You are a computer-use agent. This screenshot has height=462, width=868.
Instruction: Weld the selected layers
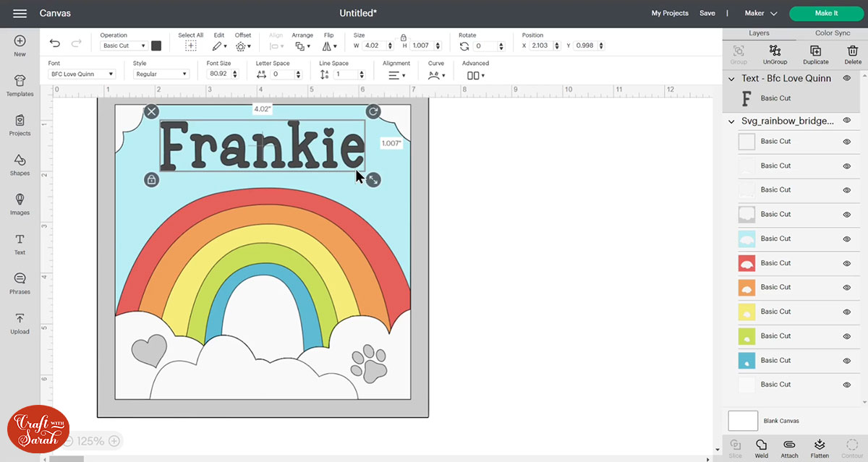(x=761, y=447)
